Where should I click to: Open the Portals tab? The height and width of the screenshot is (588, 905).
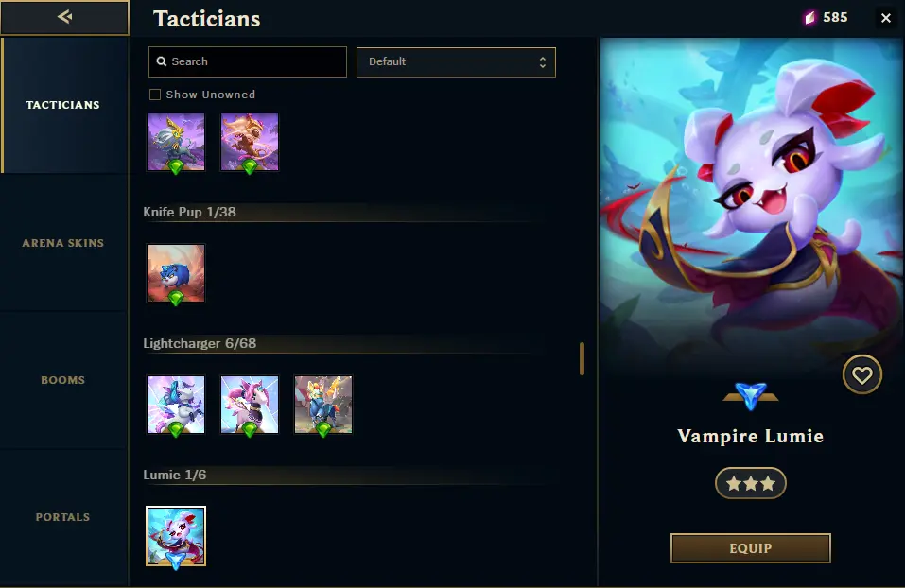click(x=63, y=518)
